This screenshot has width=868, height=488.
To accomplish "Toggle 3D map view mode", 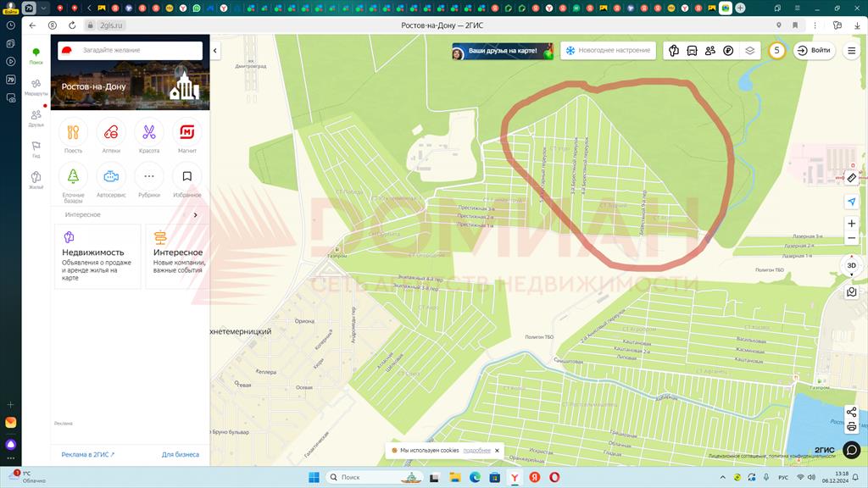I will 852,265.
